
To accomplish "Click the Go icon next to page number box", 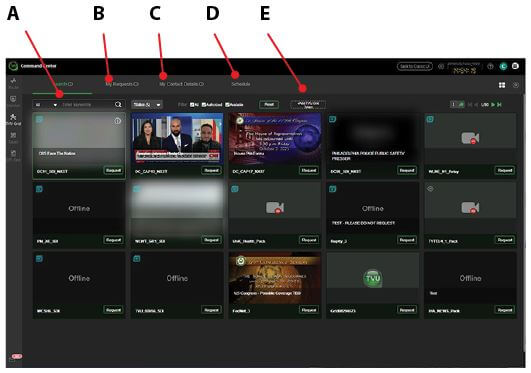I will pyautogui.click(x=461, y=104).
